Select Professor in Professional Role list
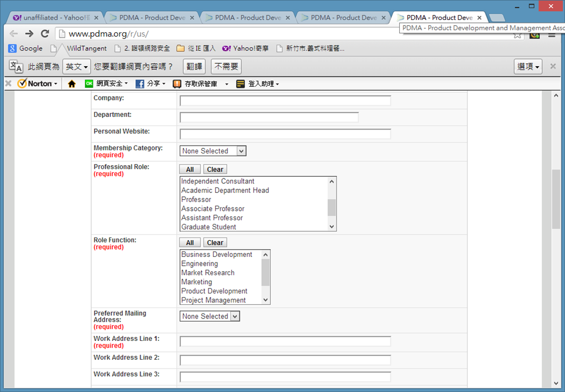 pyautogui.click(x=196, y=200)
